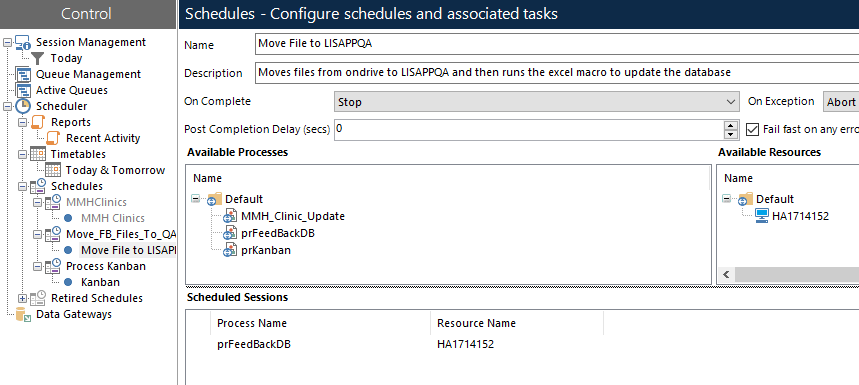Collapse the Timetables tree node
Screen dimensions: 859x385
coord(22,154)
